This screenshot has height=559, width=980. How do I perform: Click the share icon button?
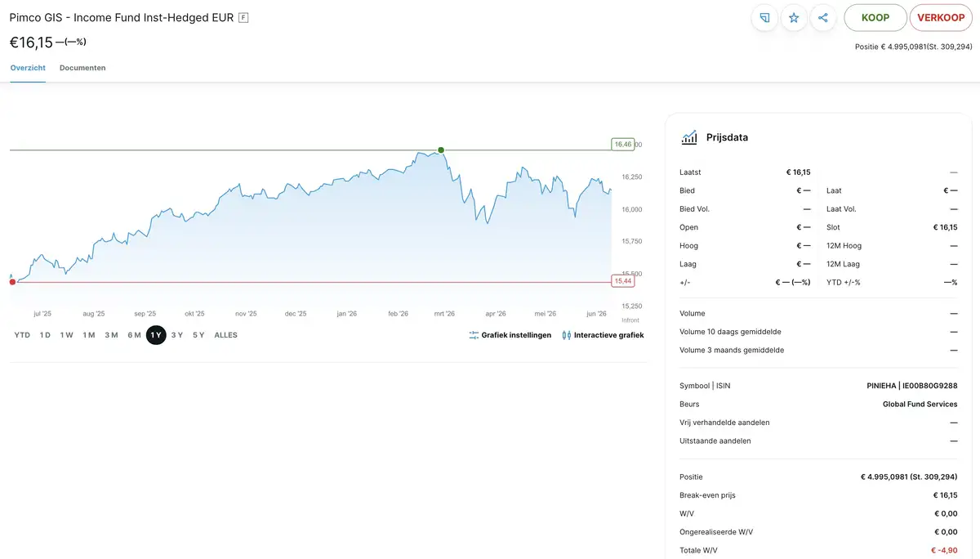coord(822,17)
